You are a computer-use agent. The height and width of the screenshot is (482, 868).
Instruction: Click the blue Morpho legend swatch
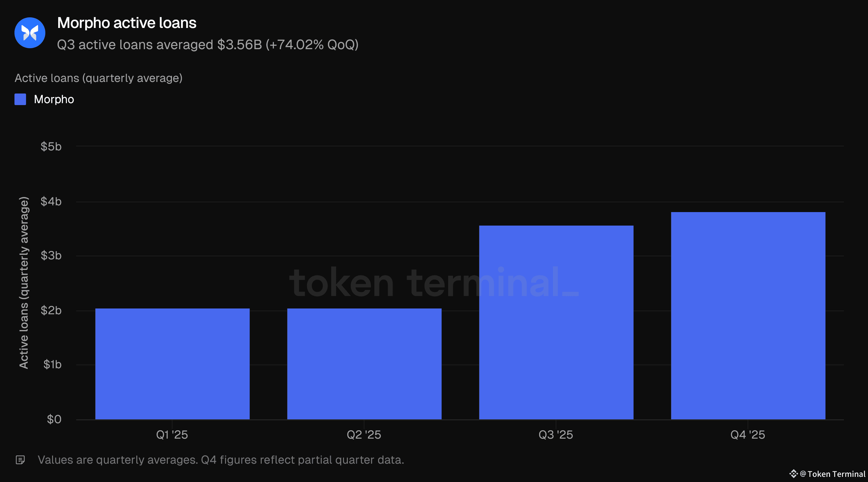coord(20,99)
